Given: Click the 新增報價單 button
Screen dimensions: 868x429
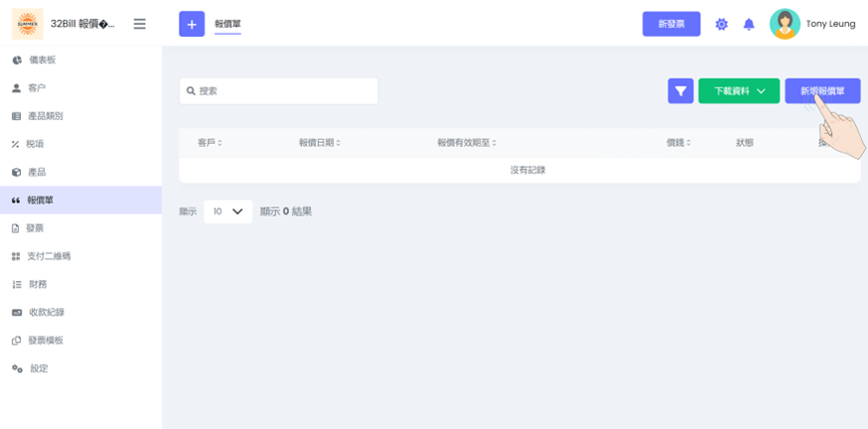Looking at the screenshot, I should pos(821,90).
